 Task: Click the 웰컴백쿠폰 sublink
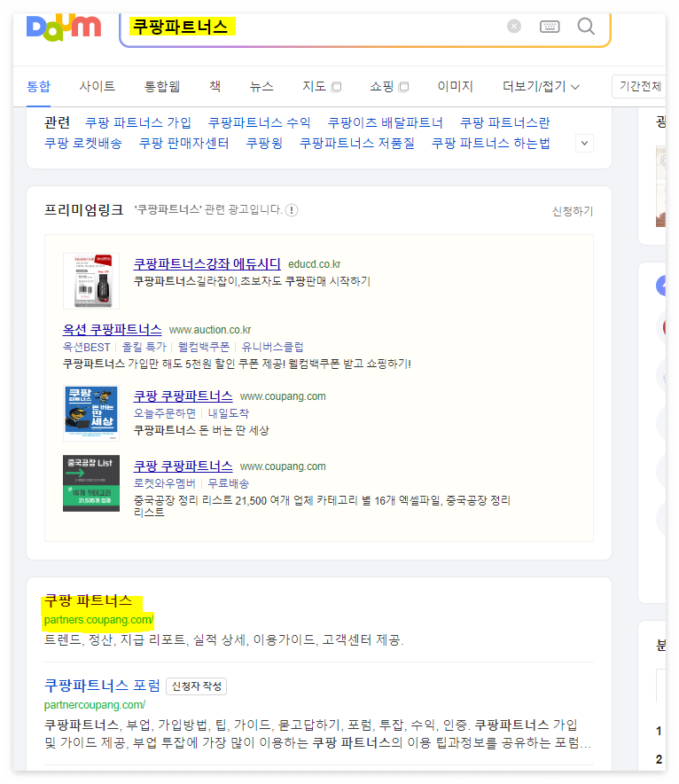coord(204,347)
